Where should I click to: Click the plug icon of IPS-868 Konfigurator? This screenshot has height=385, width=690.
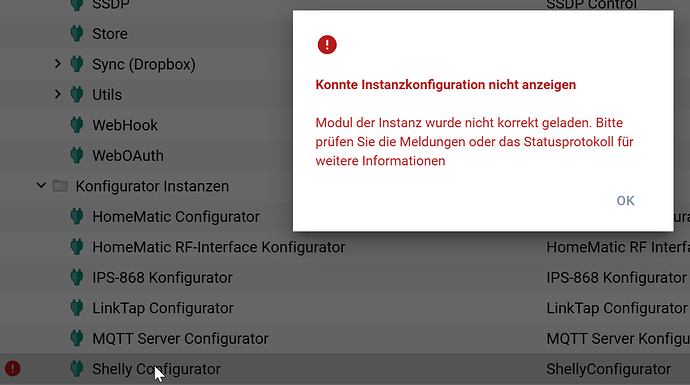point(77,278)
